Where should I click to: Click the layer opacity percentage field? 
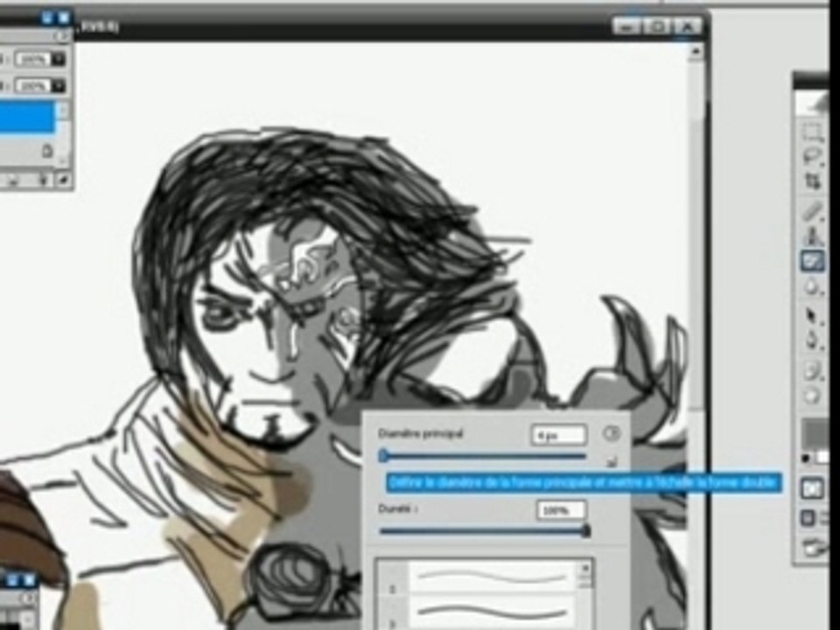pos(33,59)
